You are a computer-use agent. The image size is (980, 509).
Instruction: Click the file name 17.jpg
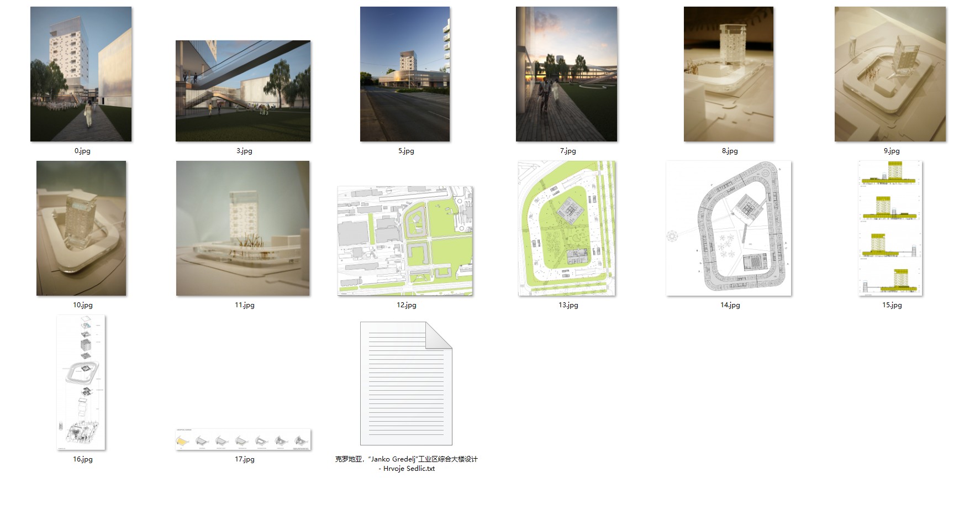point(245,459)
